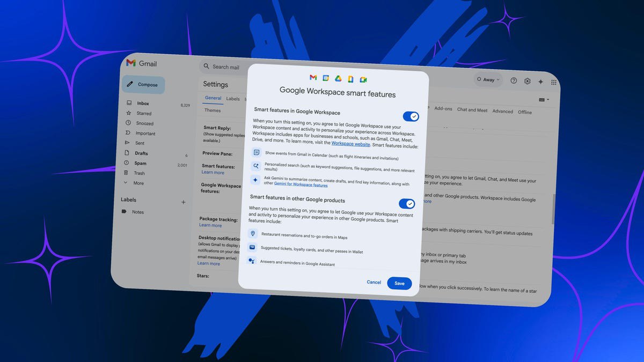Screen dimensions: 644x362
Task: Open the Google apps grid icon
Action: pyautogui.click(x=554, y=82)
